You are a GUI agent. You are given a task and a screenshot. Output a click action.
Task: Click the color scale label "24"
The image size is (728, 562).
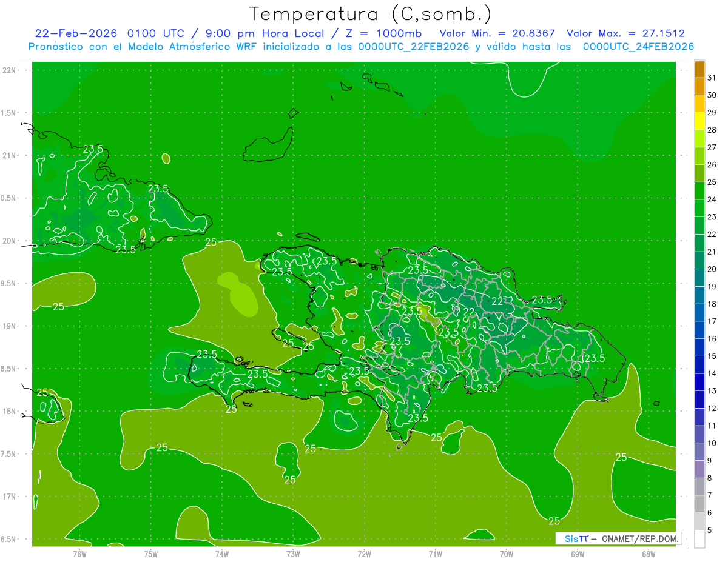tap(712, 199)
